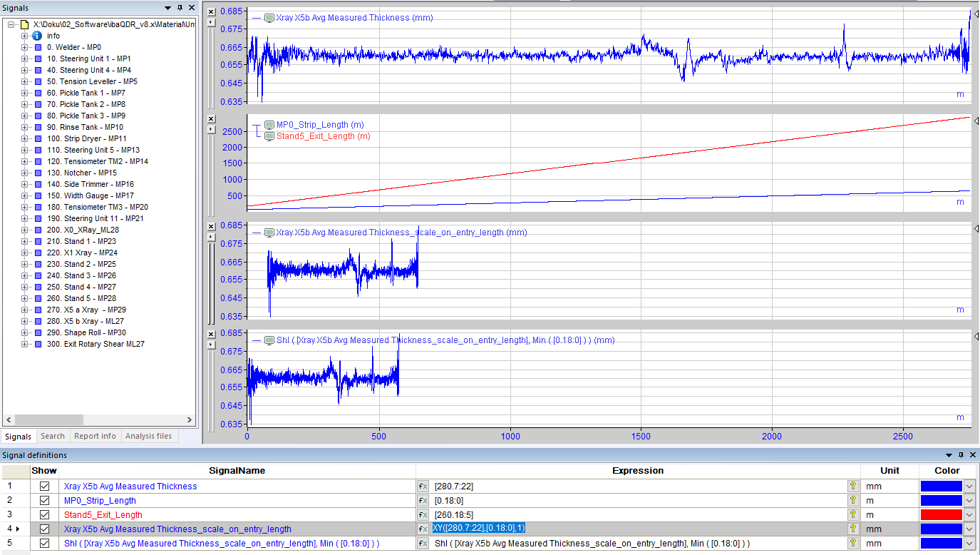Image resolution: width=980 pixels, height=555 pixels.
Task: Click the expression cell [260.18:5]
Action: click(639, 515)
